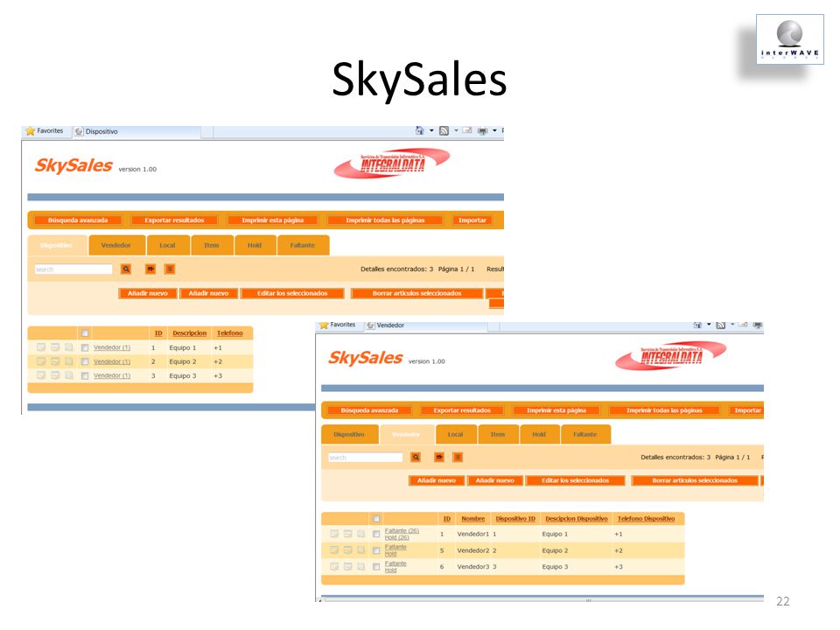Check the Equipo 1 row checkbox in Dispositivo window

click(85, 347)
